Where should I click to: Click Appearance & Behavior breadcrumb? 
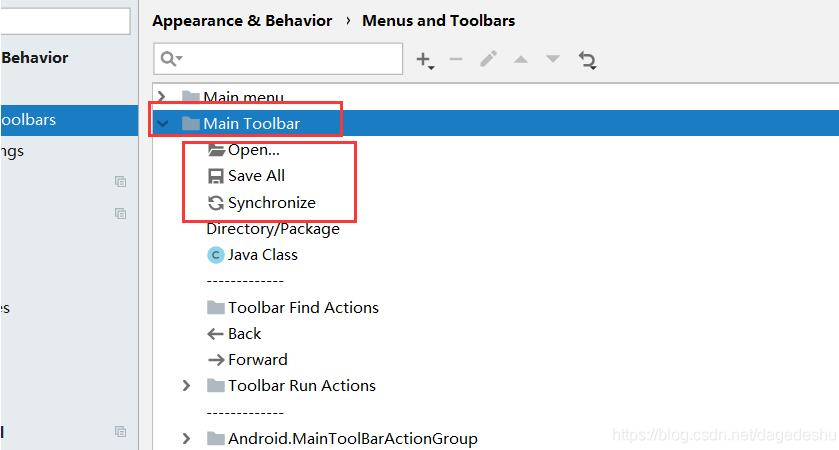tap(242, 20)
